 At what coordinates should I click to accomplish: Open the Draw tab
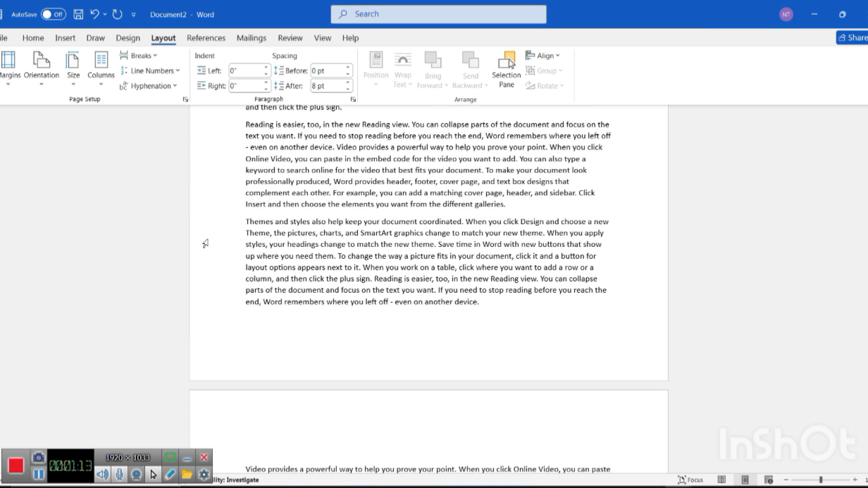(95, 38)
